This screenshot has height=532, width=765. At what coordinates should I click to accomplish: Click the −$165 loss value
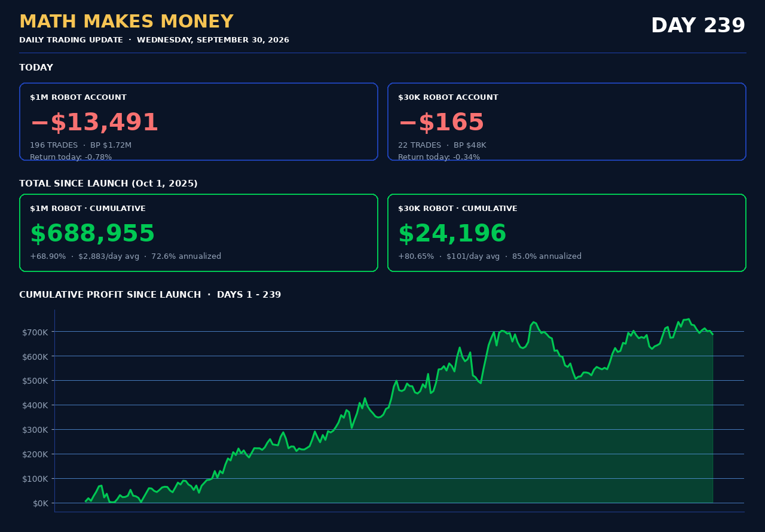[441, 123]
